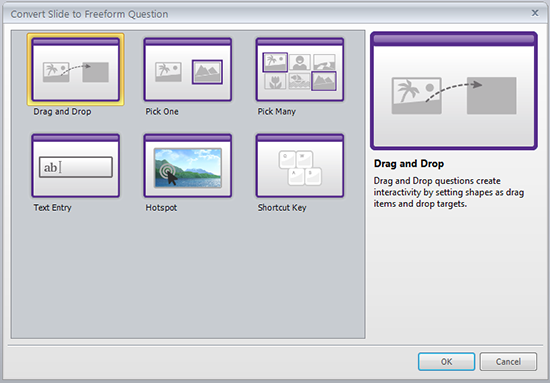550x383 pixels.
Task: Click the dialog title 'Convert Slide to Freeform Question'
Action: pyautogui.click(x=89, y=14)
